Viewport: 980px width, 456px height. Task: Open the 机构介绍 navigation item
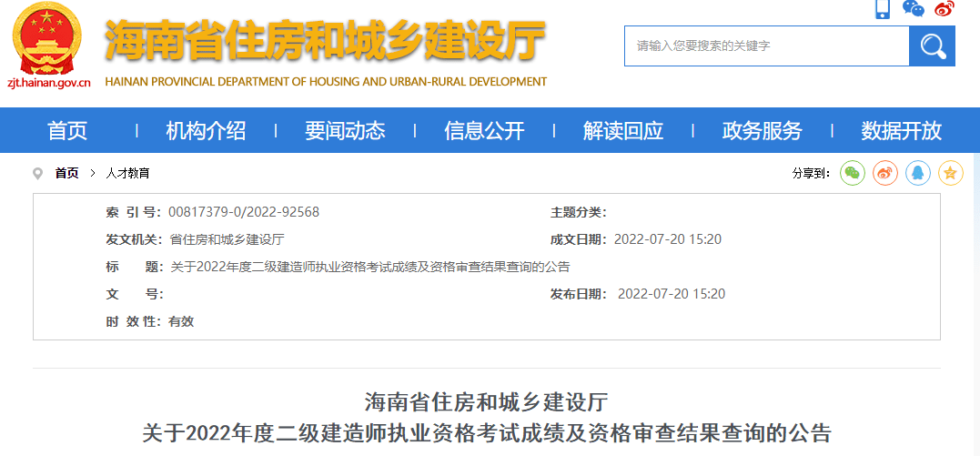click(206, 131)
